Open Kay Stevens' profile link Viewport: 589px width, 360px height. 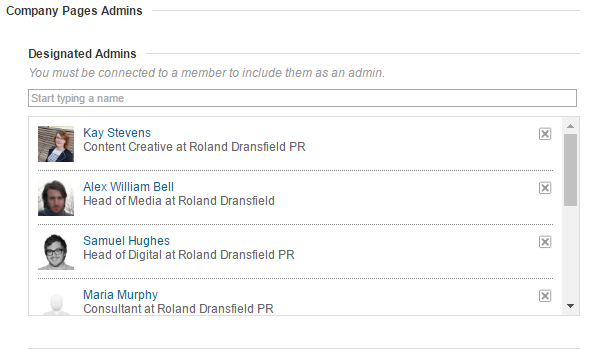(117, 133)
